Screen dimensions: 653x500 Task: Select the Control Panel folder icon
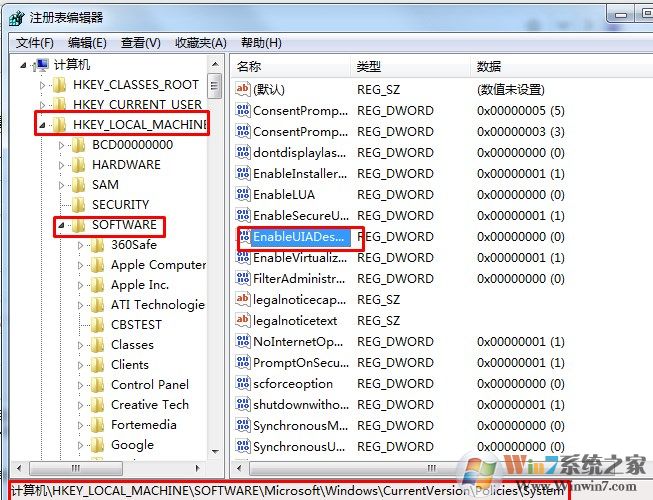98,384
